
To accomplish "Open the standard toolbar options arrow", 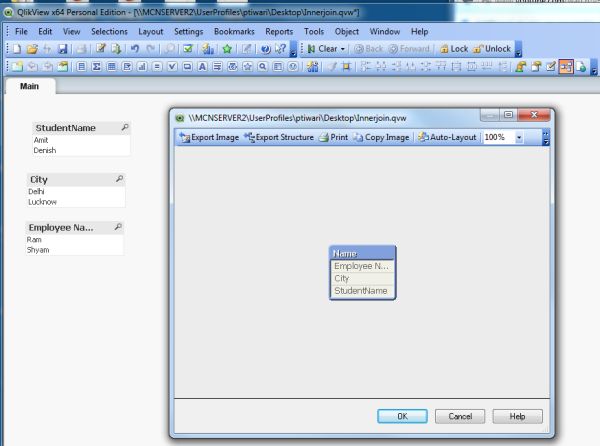I will tap(293, 50).
